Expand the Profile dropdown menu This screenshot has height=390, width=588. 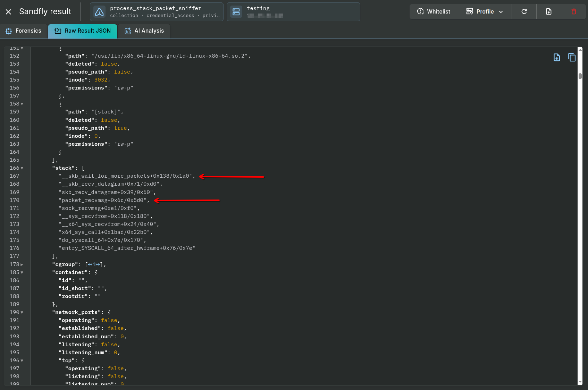pyautogui.click(x=485, y=11)
